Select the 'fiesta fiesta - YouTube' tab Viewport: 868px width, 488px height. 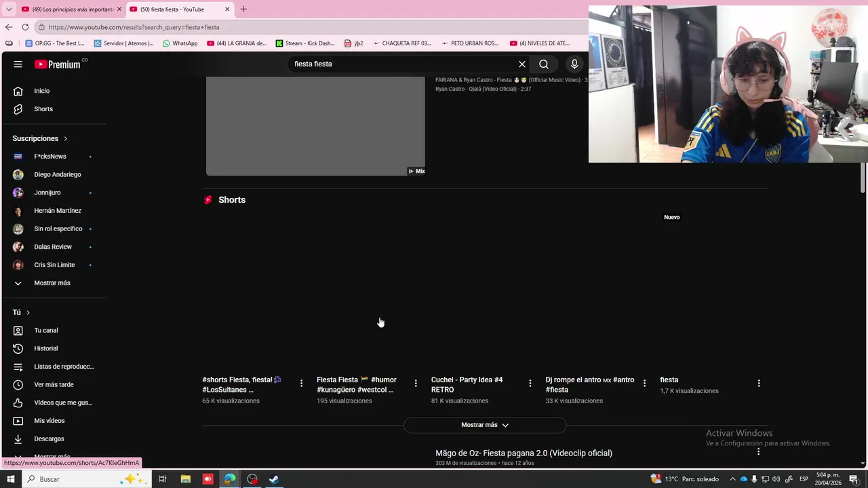180,9
